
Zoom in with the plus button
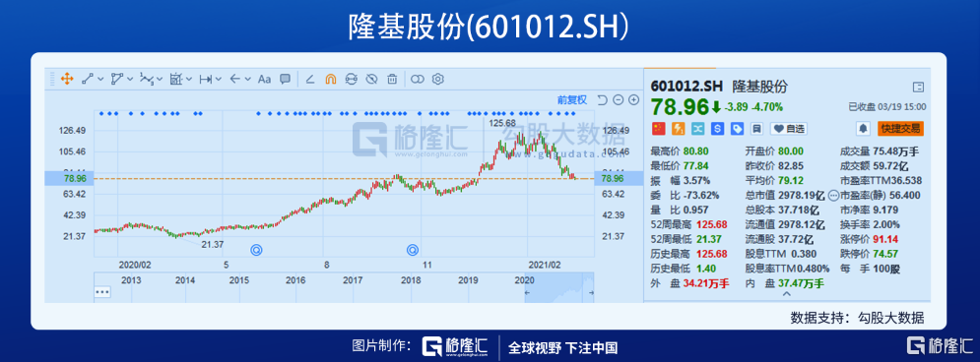tap(633, 100)
